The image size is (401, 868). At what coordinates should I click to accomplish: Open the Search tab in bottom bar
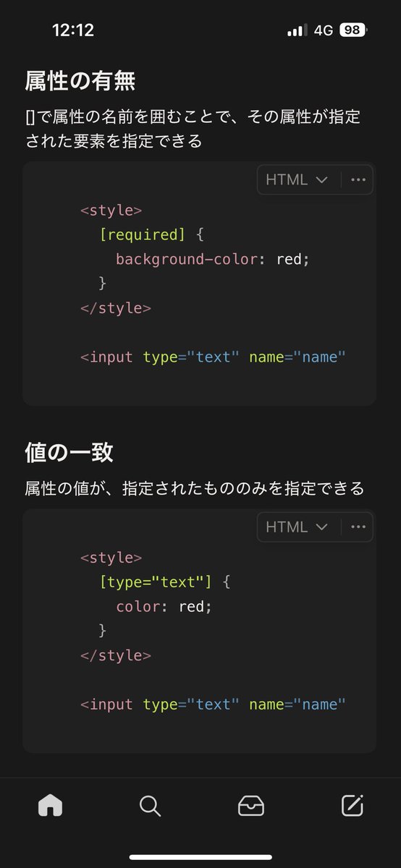(x=150, y=805)
